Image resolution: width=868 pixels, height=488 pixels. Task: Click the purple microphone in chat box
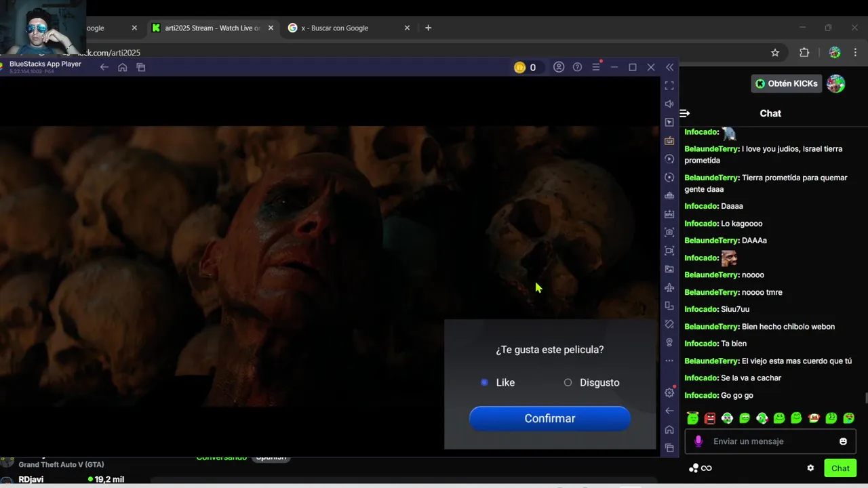click(698, 441)
